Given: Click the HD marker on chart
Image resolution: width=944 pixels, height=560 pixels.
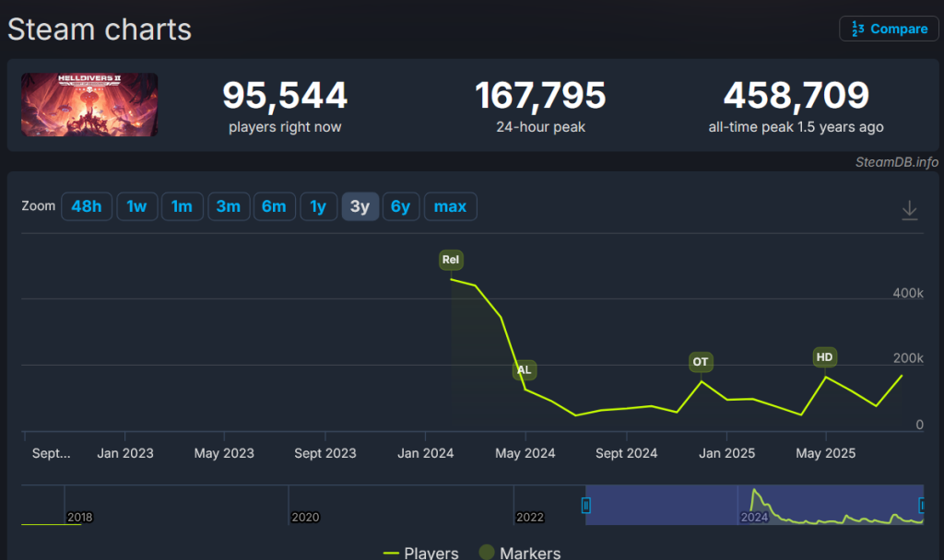Looking at the screenshot, I should click(x=825, y=357).
